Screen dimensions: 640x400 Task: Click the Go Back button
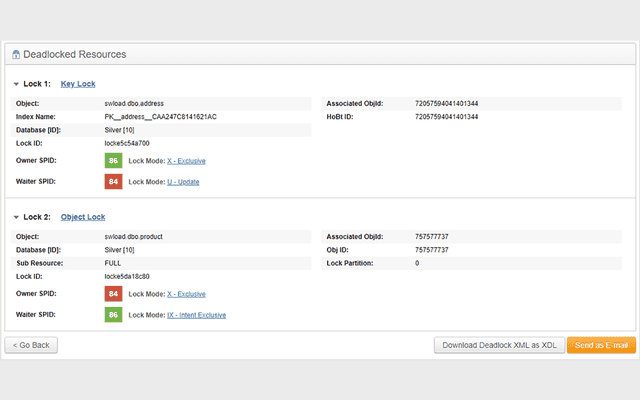pos(31,345)
